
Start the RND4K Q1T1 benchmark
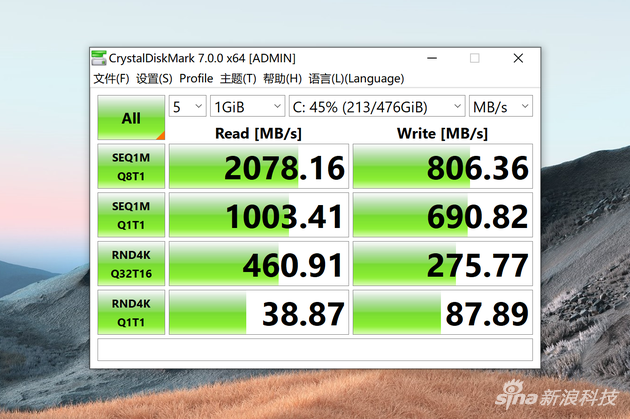131,312
